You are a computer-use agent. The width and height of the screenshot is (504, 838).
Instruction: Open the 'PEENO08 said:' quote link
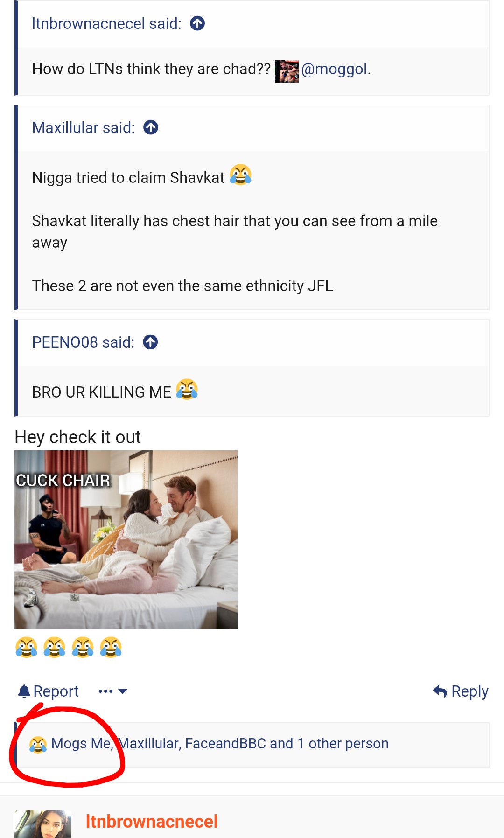[83, 342]
